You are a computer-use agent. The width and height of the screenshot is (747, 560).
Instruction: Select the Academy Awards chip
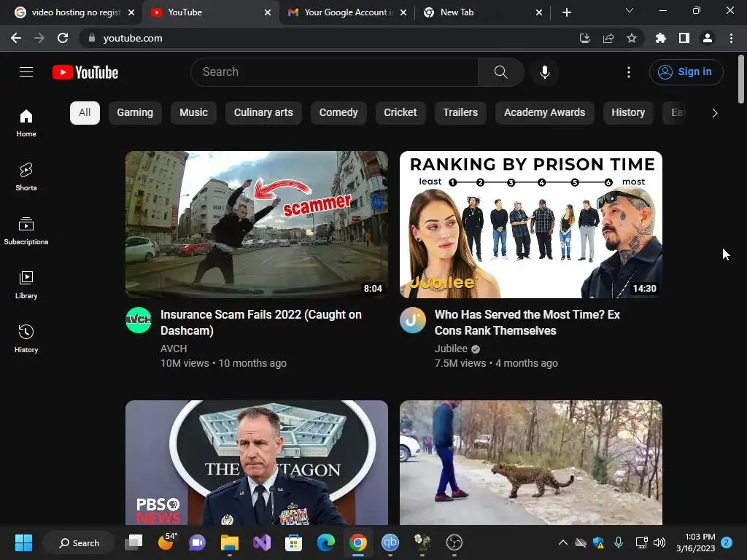[544, 113]
